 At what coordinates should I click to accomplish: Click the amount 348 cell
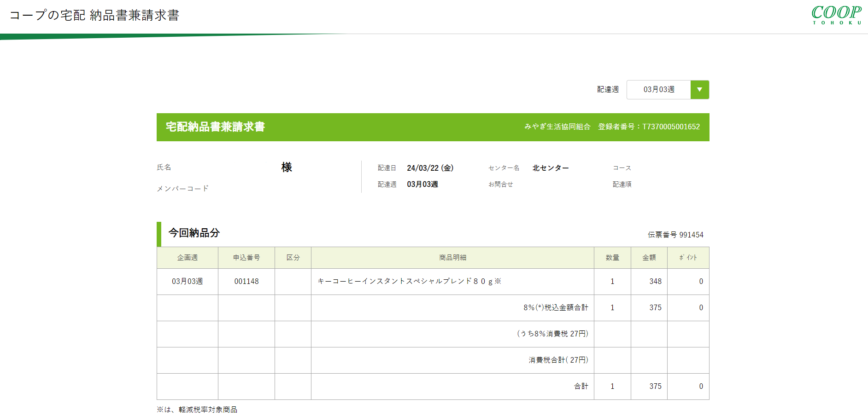point(649,282)
